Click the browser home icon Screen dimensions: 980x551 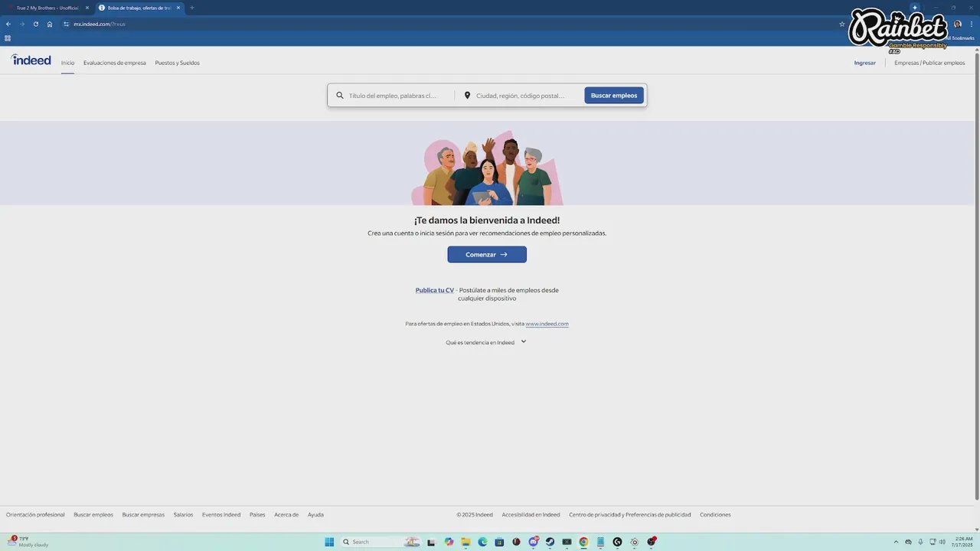point(50,24)
